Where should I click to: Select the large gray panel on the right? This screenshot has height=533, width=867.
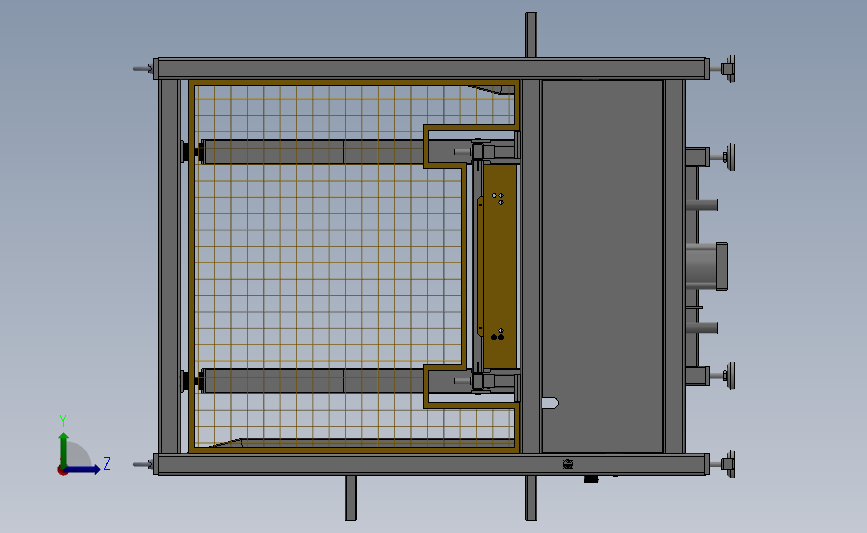pyautogui.click(x=602, y=266)
